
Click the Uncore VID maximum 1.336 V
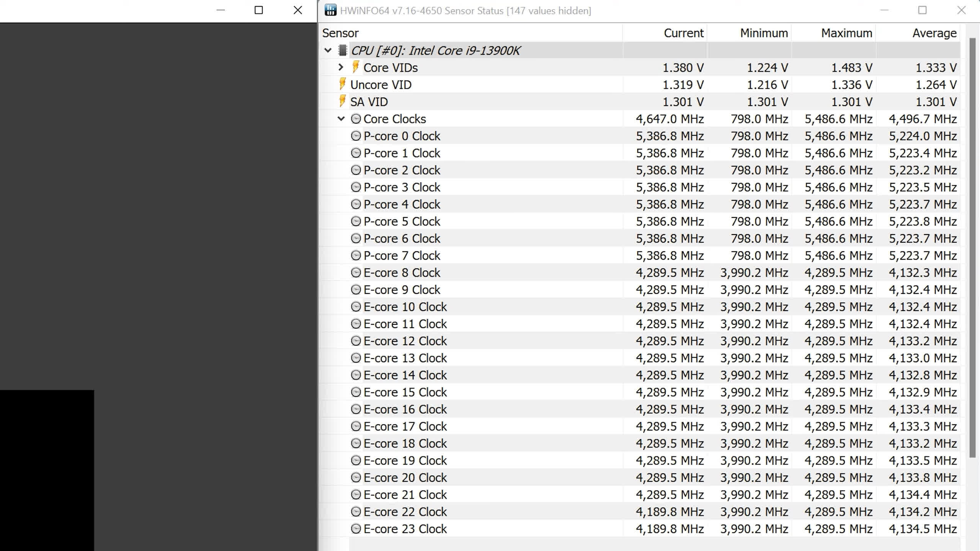coord(852,85)
